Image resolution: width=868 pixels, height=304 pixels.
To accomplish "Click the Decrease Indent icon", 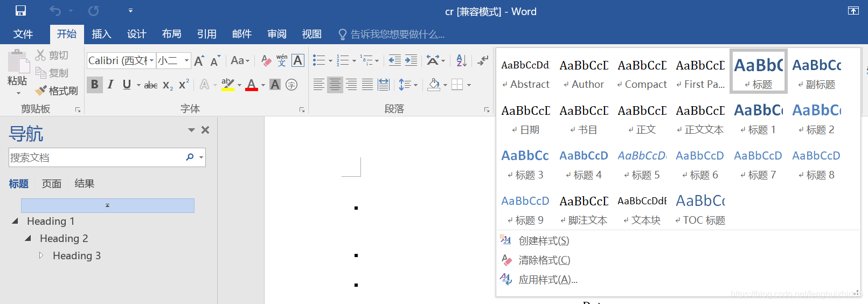I will point(395,60).
